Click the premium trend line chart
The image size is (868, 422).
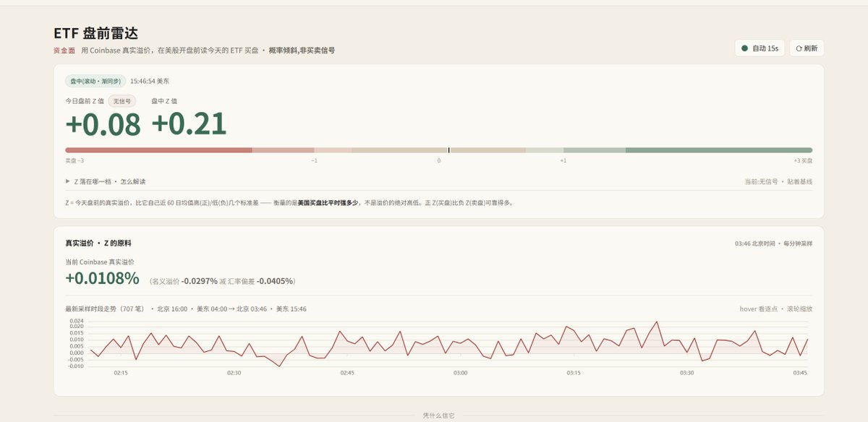(x=448, y=343)
